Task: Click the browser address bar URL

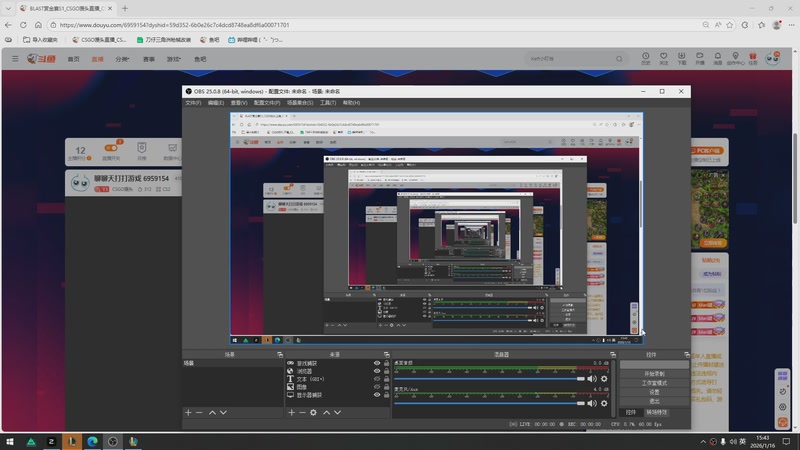Action: click(174, 24)
